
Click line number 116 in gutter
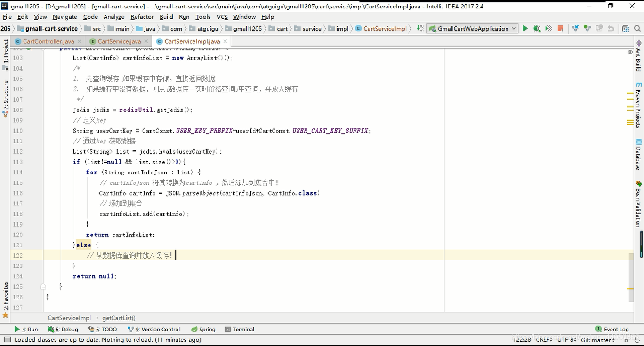[18, 193]
